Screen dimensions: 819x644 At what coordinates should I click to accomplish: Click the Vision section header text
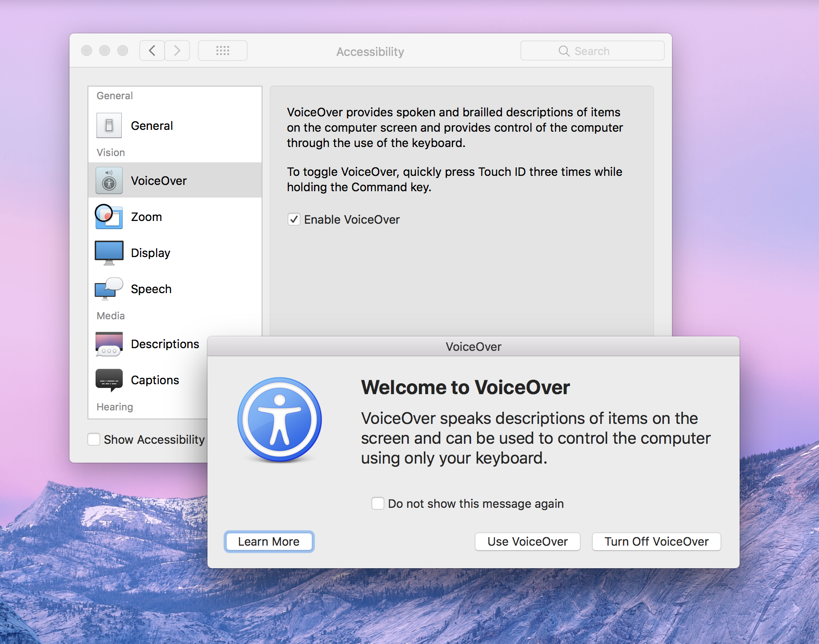pyautogui.click(x=110, y=152)
